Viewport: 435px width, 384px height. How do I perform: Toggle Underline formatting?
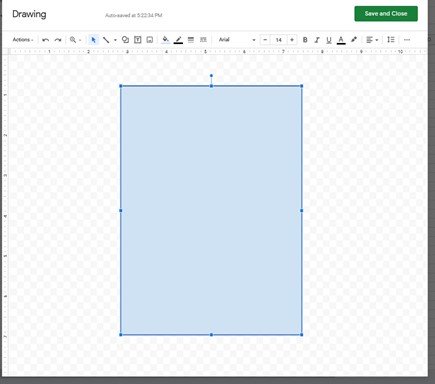tap(329, 40)
